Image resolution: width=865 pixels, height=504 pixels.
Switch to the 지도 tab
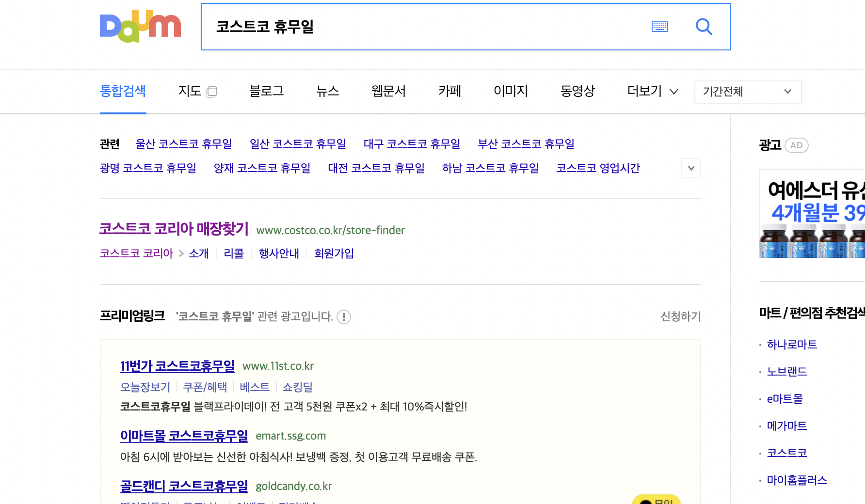[190, 91]
